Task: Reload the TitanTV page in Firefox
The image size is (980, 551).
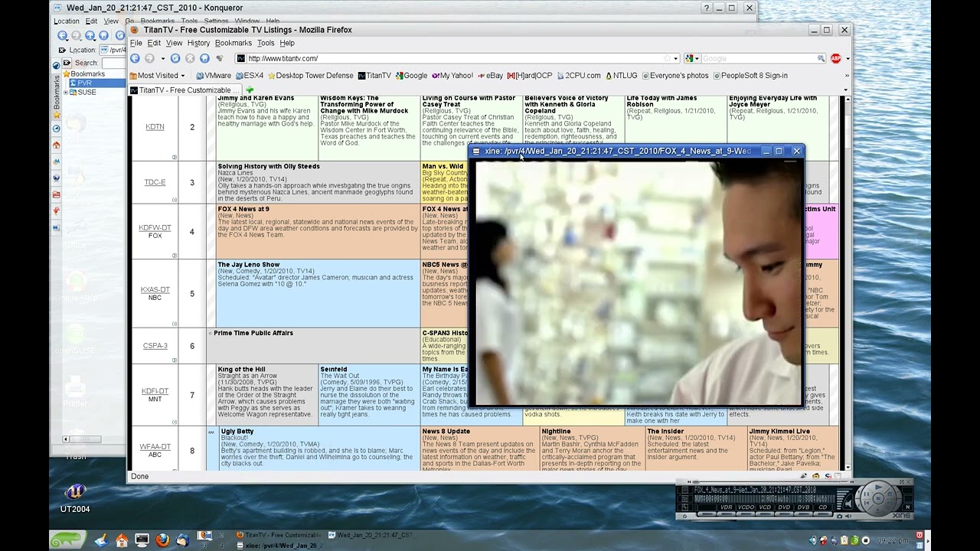Action: [175, 58]
